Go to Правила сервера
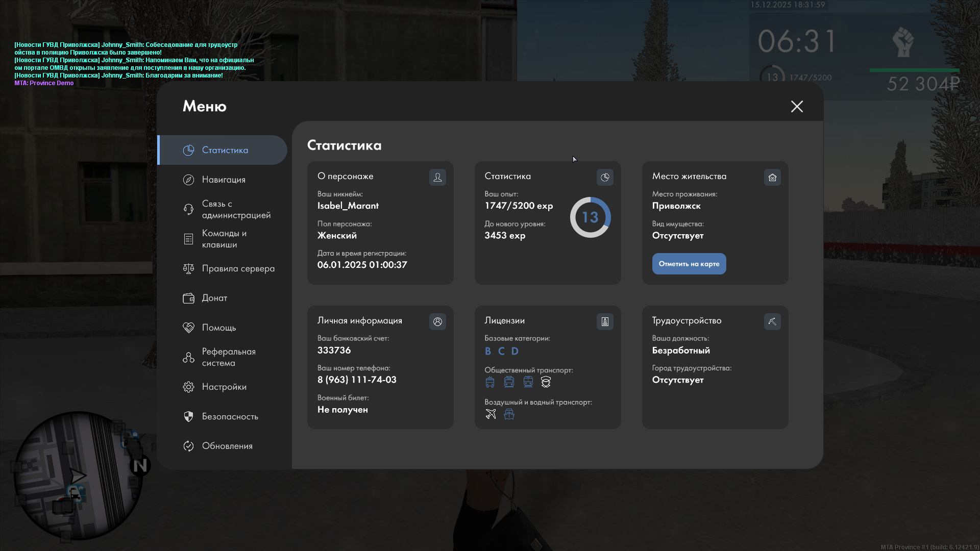This screenshot has width=980, height=551. [x=237, y=268]
